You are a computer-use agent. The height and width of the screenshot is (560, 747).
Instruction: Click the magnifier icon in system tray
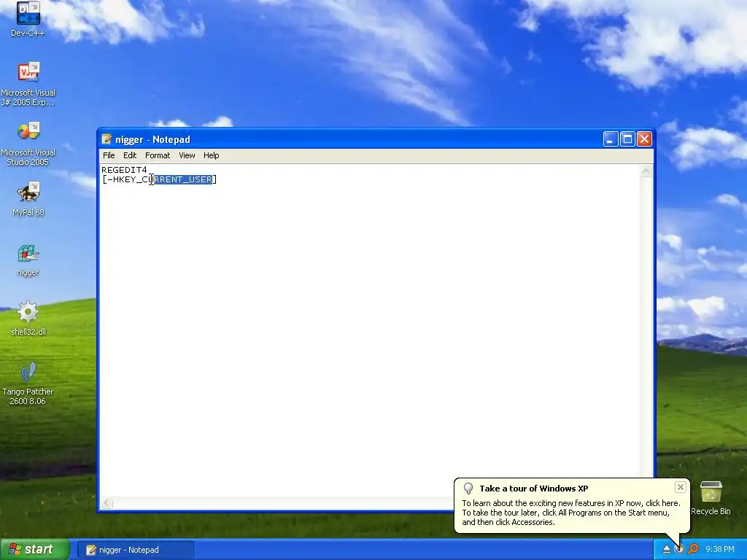tap(693, 550)
